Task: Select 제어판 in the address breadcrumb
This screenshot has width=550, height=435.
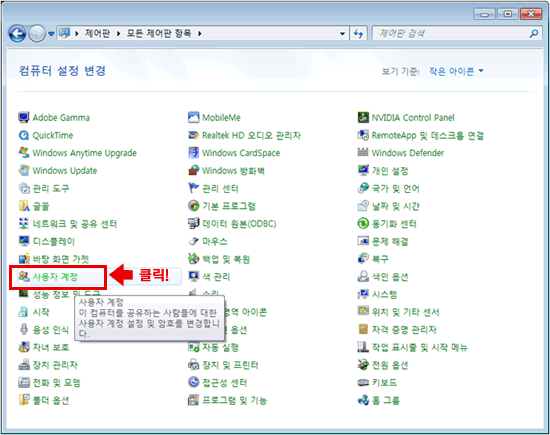Action: click(98, 33)
